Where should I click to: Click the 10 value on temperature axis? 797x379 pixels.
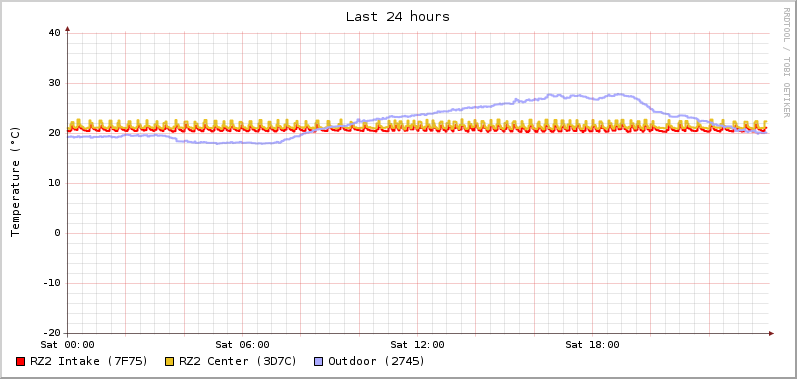pos(54,183)
